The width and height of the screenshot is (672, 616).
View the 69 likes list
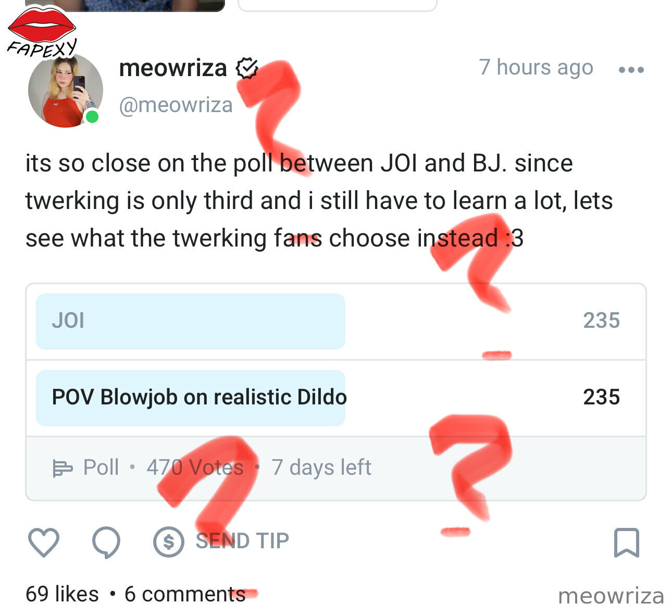[62, 594]
